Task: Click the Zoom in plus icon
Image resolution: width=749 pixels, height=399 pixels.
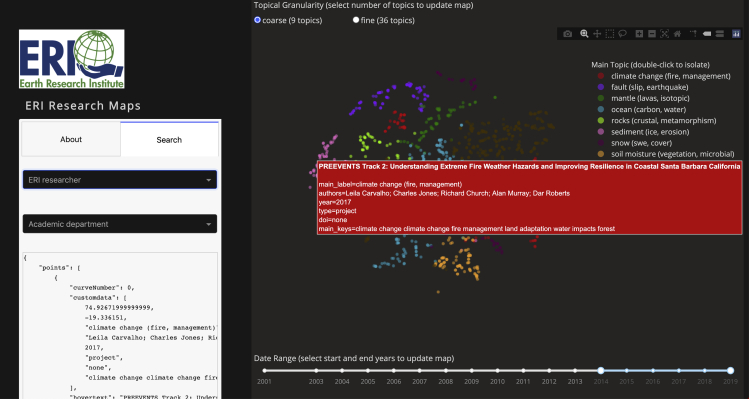Action: pyautogui.click(x=639, y=34)
